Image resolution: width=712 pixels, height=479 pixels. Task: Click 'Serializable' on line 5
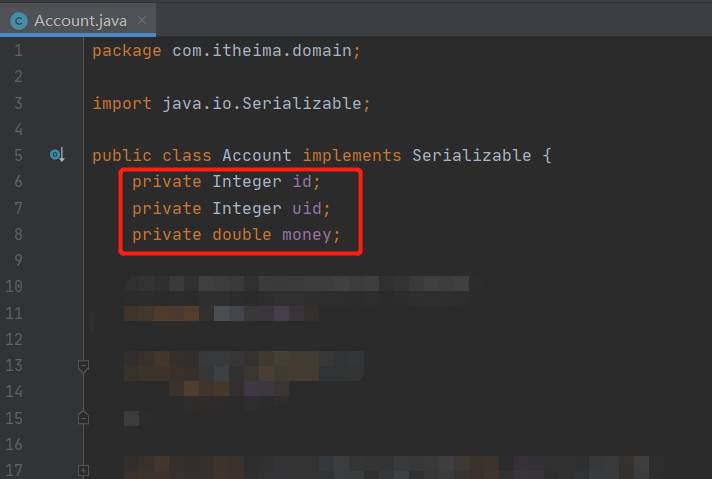pos(472,156)
